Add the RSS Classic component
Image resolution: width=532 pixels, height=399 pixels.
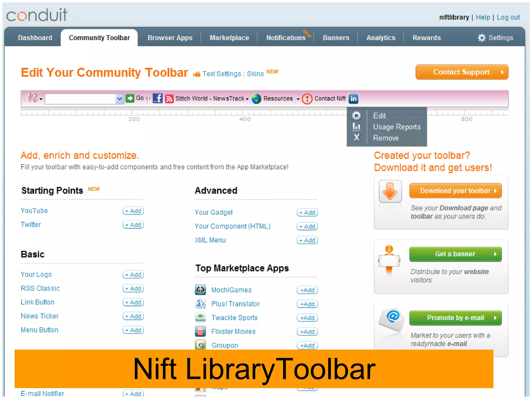[x=133, y=288]
